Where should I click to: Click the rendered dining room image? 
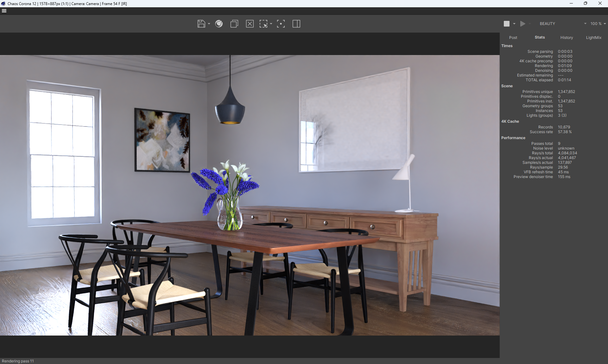coord(250,195)
